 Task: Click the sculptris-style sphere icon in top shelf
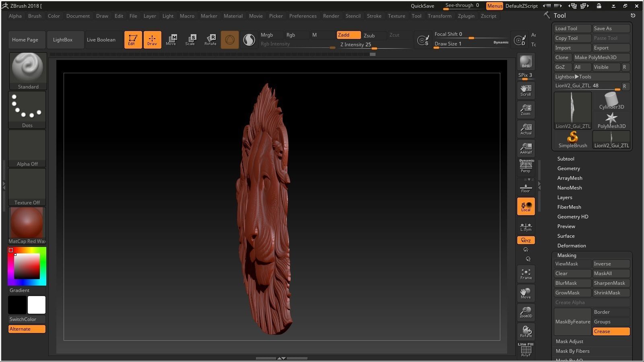tap(249, 40)
